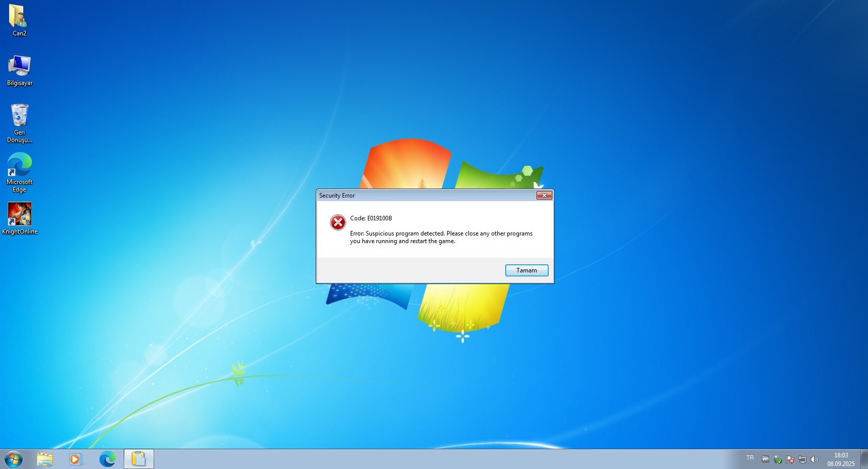
Task: Switch to the active clipboard taskbar app
Action: coord(138,459)
